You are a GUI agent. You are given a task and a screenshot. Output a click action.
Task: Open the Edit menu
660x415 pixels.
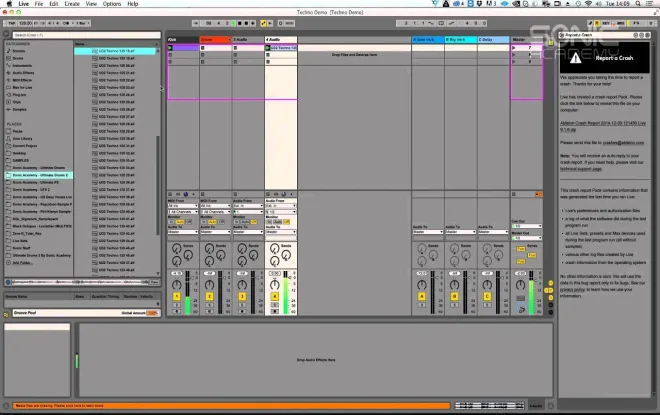54,4
